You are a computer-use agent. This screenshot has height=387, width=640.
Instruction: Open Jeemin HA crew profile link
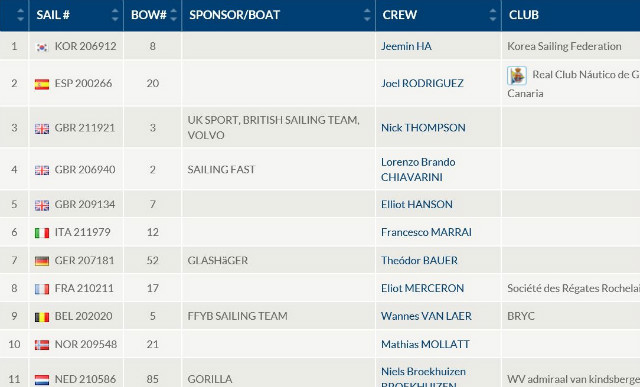406,46
